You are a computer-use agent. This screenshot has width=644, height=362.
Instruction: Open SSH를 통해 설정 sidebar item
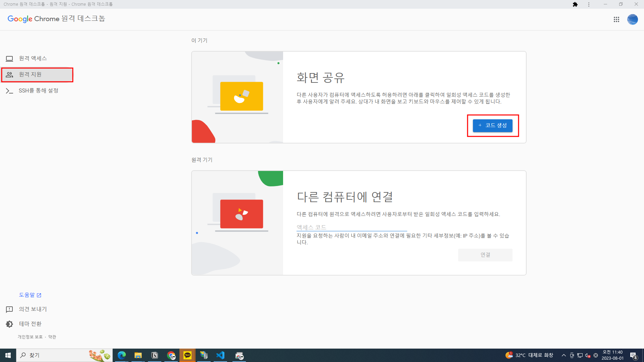click(x=38, y=90)
